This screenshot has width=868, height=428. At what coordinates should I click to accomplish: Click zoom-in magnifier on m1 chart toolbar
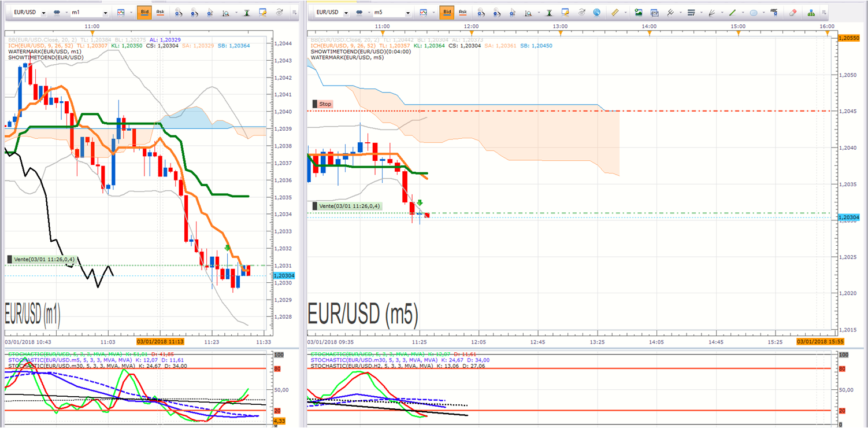(179, 12)
